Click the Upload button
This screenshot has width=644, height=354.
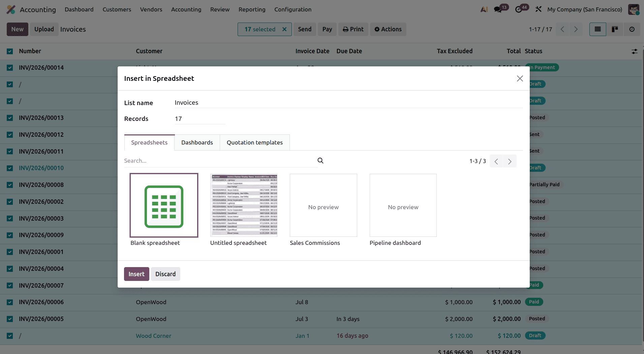[44, 29]
